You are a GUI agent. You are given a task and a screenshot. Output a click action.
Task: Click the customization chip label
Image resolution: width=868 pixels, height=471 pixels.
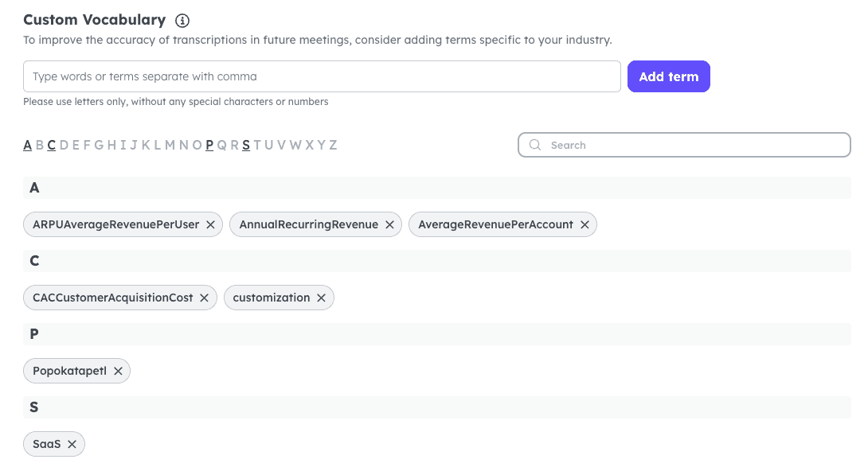coord(272,298)
